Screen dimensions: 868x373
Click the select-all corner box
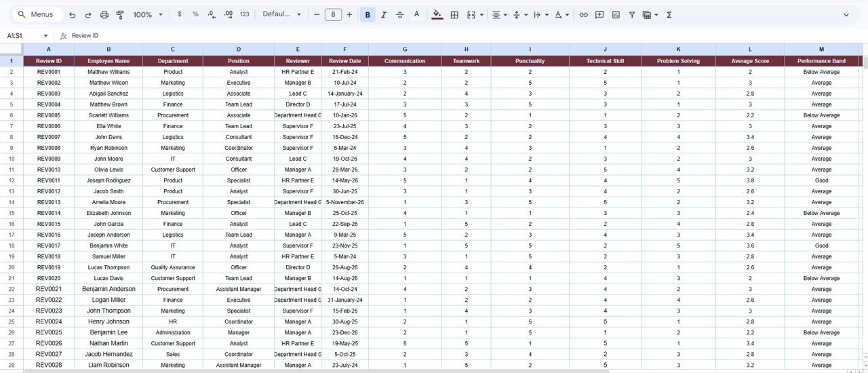click(x=12, y=50)
